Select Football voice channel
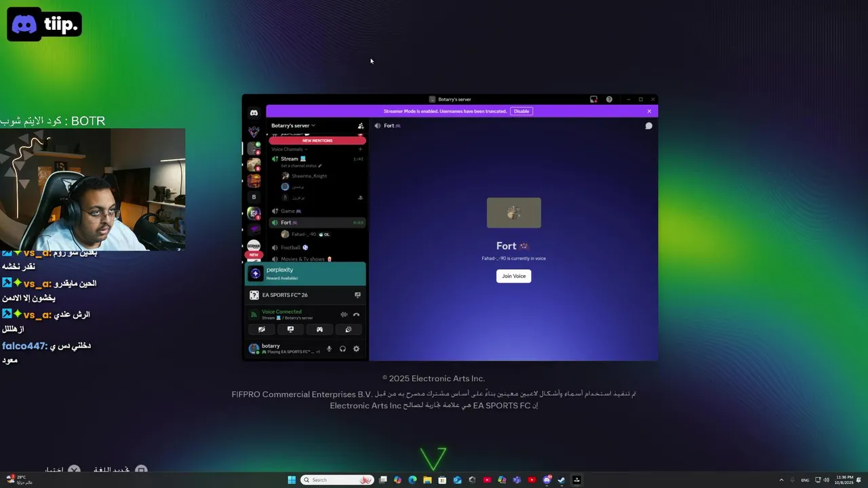Image resolution: width=868 pixels, height=488 pixels. [317, 247]
